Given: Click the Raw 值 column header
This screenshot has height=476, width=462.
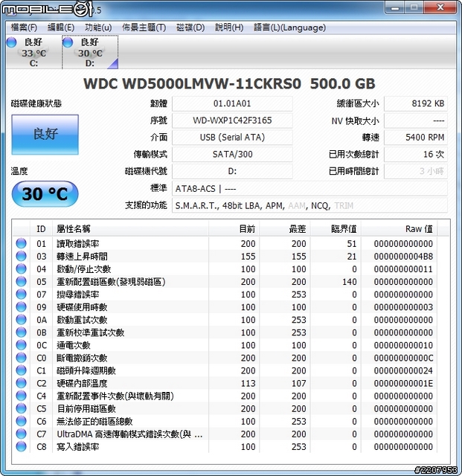Looking at the screenshot, I should coord(399,229).
